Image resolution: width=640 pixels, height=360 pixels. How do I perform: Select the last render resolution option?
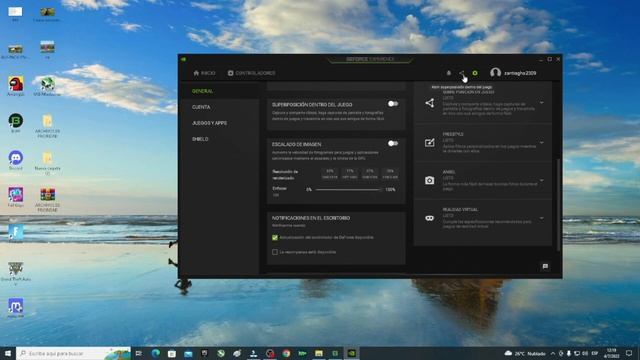[390, 174]
